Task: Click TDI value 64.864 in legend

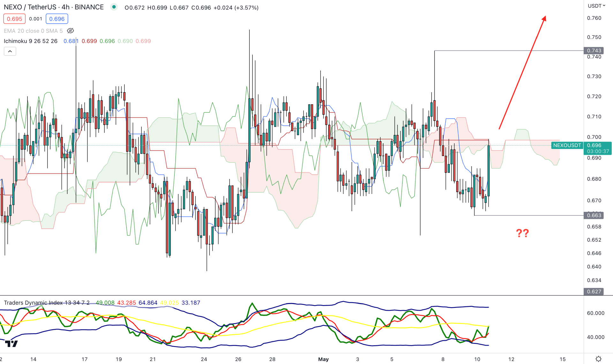Action: coord(148,303)
